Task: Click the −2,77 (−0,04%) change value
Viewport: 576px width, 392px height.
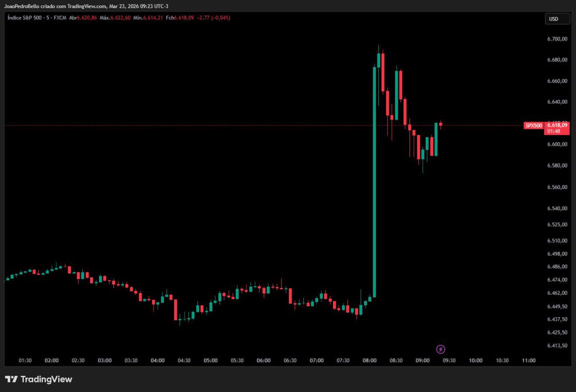Action: (213, 18)
